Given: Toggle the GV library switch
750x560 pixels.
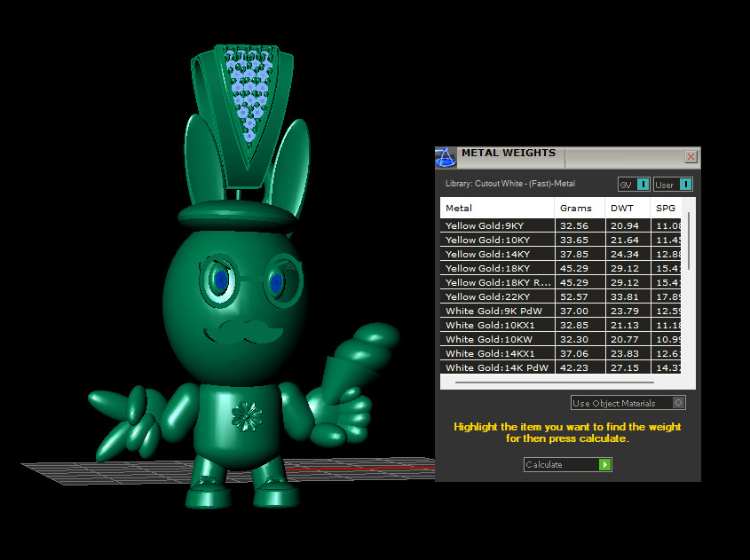Looking at the screenshot, I should (x=634, y=185).
